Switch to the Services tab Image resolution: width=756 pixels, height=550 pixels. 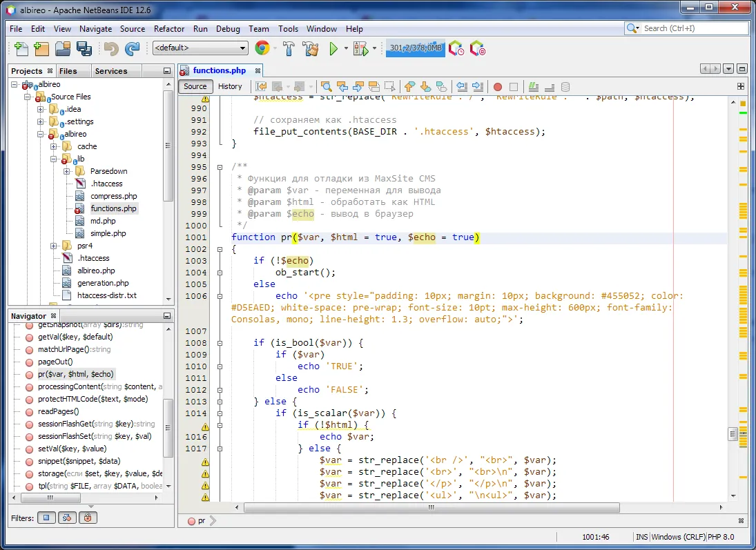110,71
